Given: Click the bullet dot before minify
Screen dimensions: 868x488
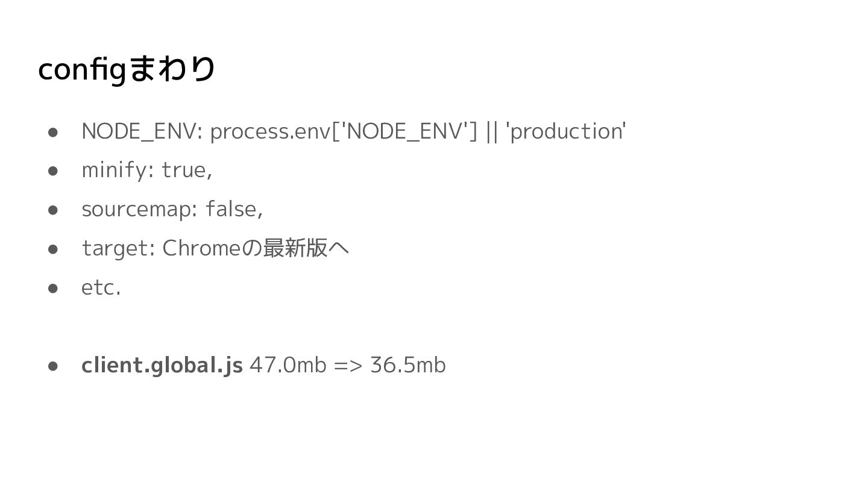Looking at the screenshot, I should [x=52, y=171].
